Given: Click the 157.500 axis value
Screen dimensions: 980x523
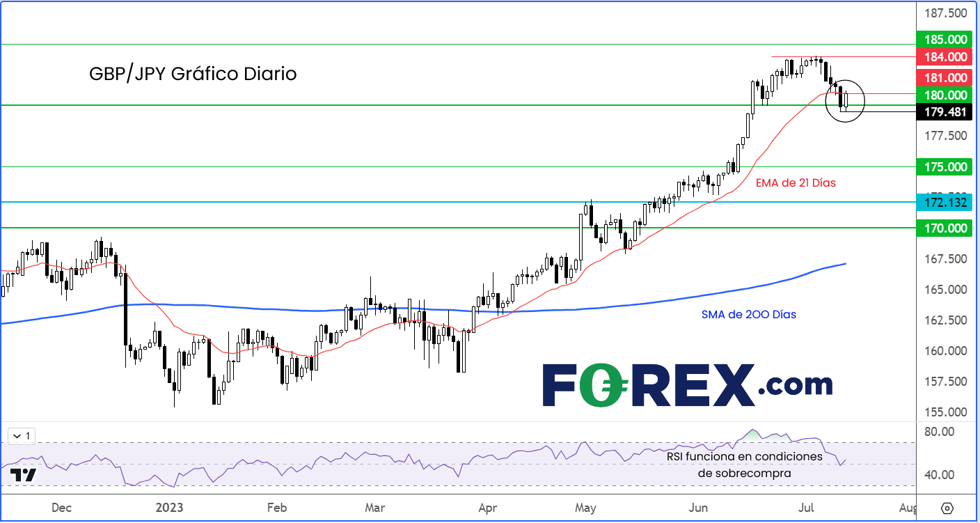Looking at the screenshot, I should [945, 382].
